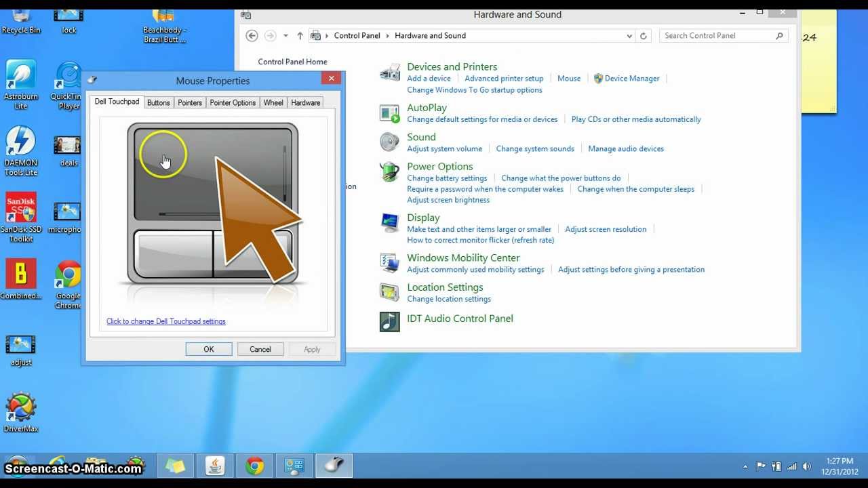868x488 pixels.
Task: Select the Astroburn Lite desktop icon
Action: click(x=21, y=85)
